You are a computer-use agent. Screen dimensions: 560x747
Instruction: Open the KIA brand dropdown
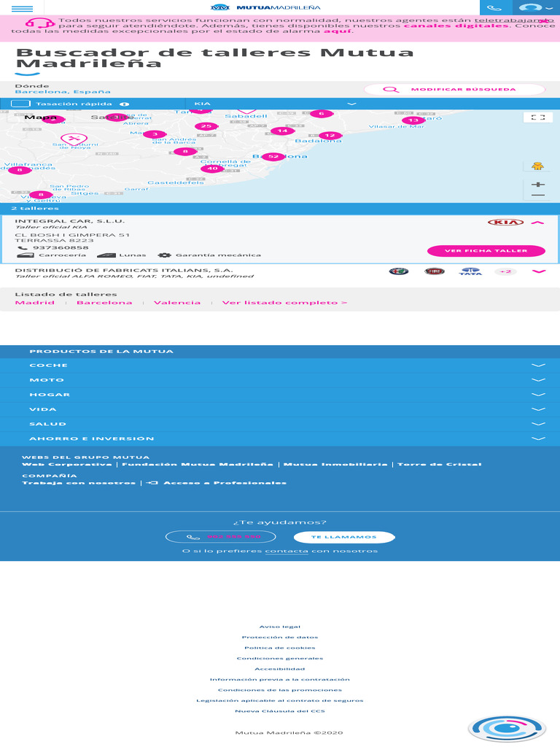[275, 104]
